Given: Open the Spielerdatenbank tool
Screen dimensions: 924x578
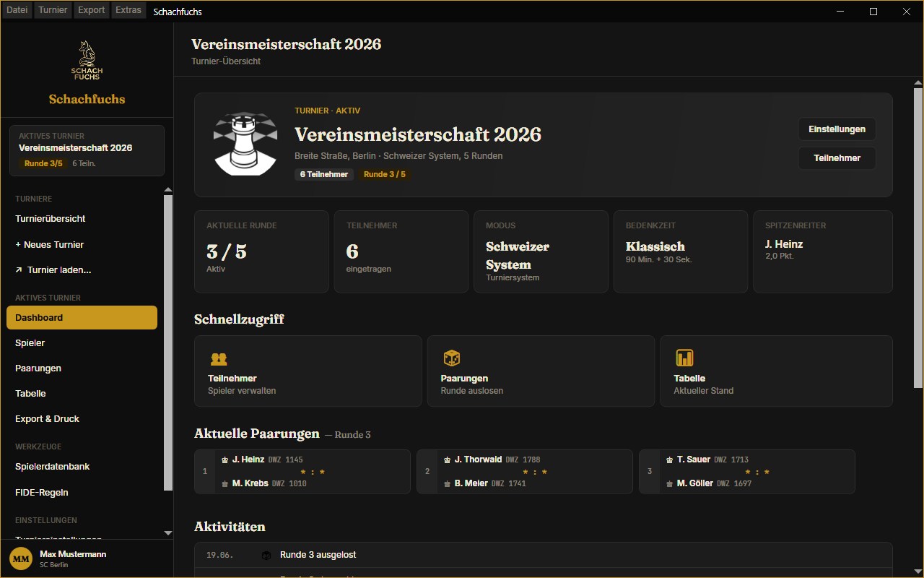Looking at the screenshot, I should [x=82, y=466].
